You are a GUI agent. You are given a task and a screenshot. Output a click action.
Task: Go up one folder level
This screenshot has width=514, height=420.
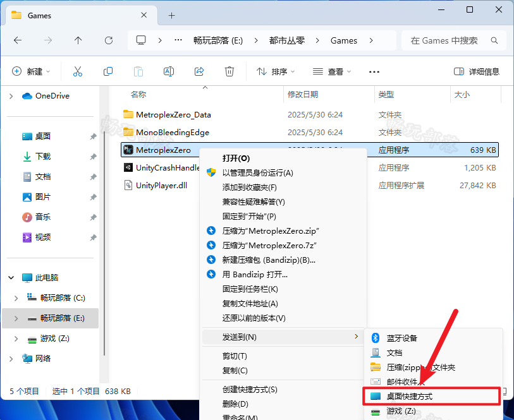pos(78,40)
